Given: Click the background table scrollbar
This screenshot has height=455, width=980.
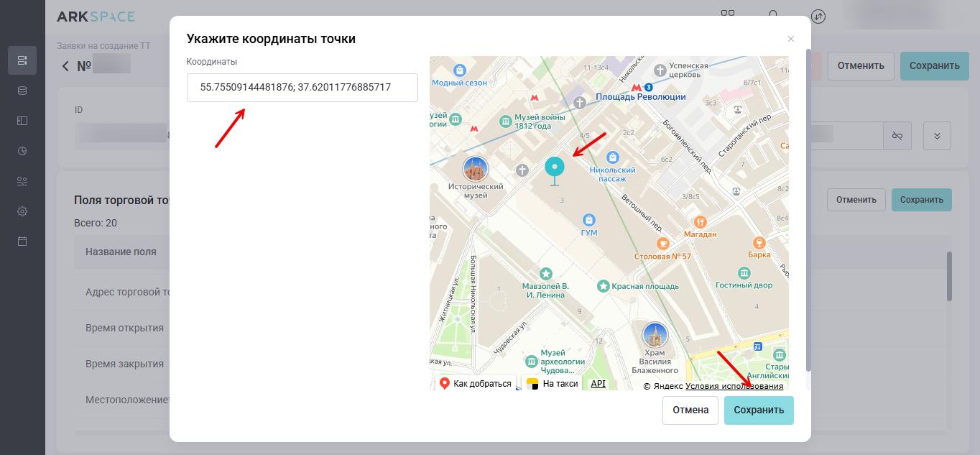Looking at the screenshot, I should click(949, 276).
